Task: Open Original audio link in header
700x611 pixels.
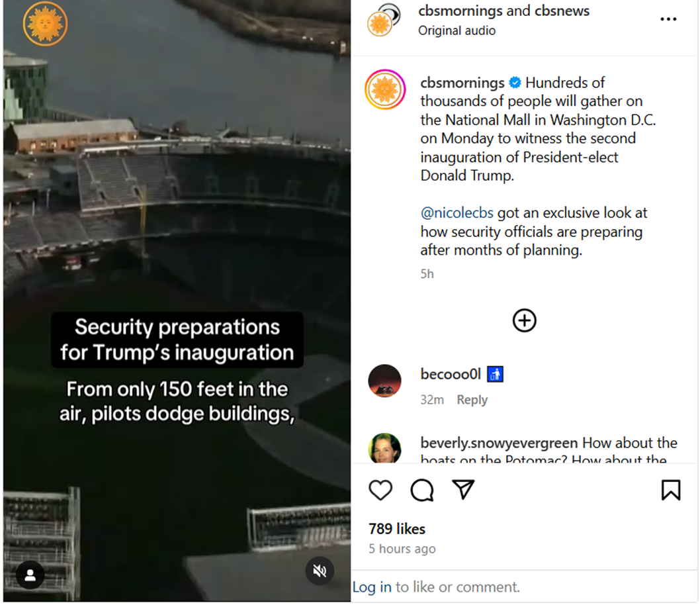Action: (x=457, y=30)
